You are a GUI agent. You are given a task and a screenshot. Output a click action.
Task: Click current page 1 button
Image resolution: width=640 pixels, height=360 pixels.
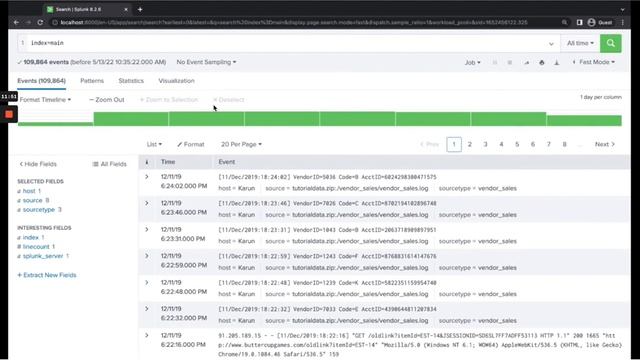click(x=454, y=144)
